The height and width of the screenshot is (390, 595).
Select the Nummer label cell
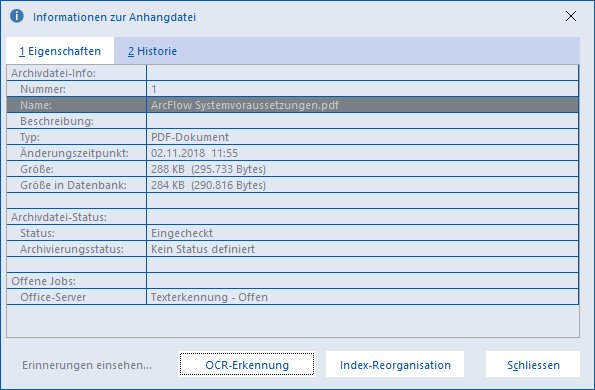[x=77, y=89]
